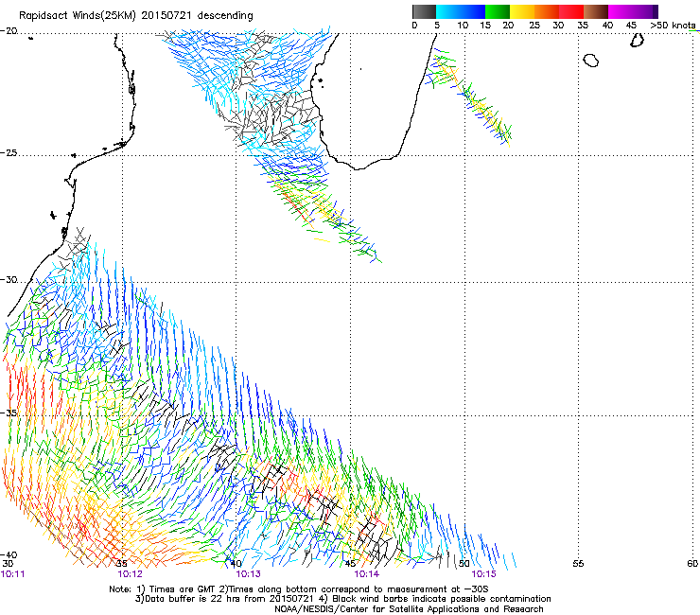Click the '60' longitude axis label
Screen dimensions: 700x615
pos(692,564)
